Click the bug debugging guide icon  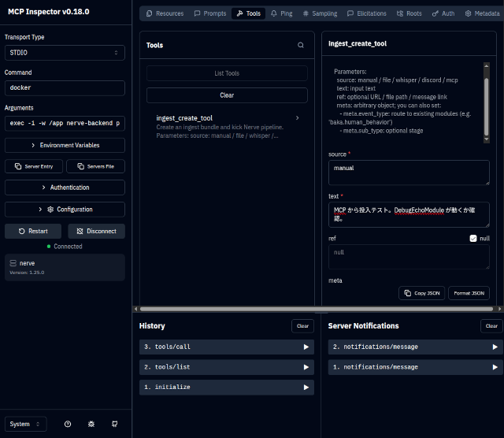point(91,424)
